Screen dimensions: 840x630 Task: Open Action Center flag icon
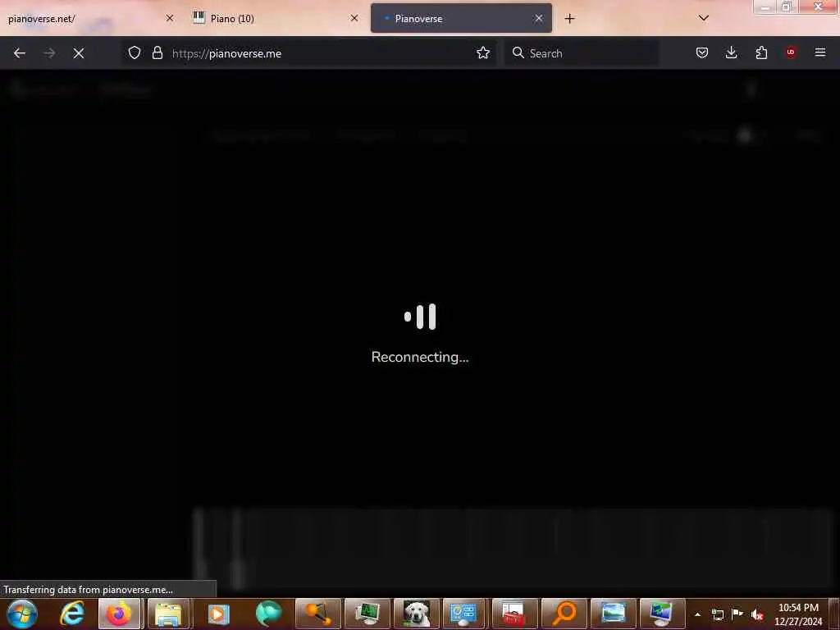pyautogui.click(x=737, y=614)
